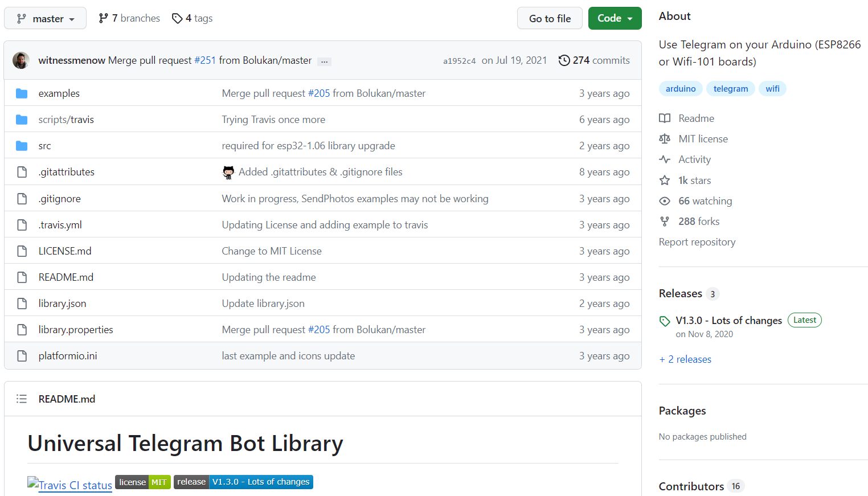Screen dimensions: 868x496
Task: Open the examples folder
Action: (59, 93)
